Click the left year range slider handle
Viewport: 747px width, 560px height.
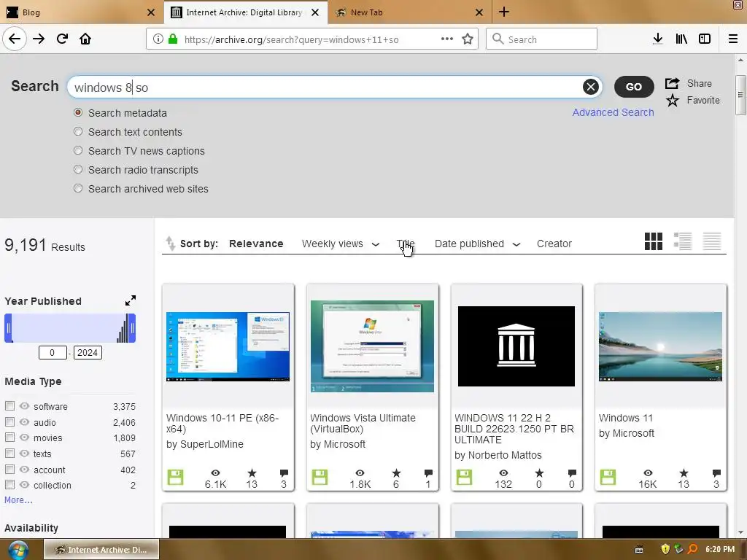(x=8, y=327)
